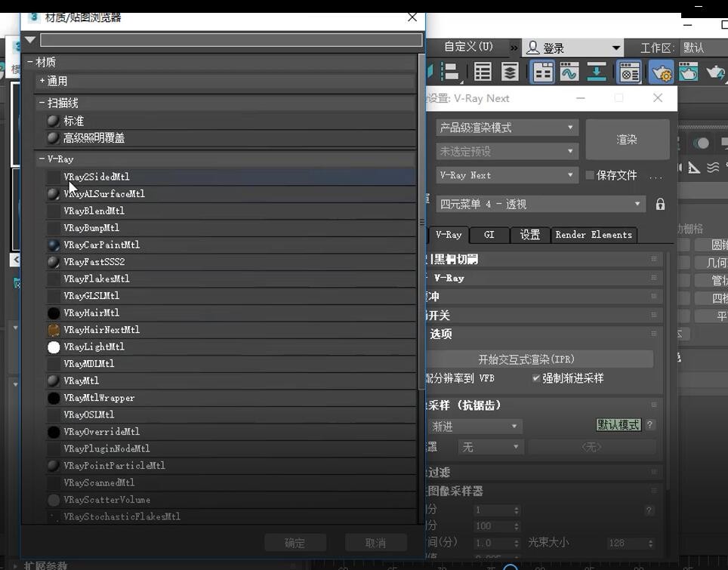Switch to the 设置 tab
Image resolution: width=728 pixels, height=570 pixels.
point(529,235)
